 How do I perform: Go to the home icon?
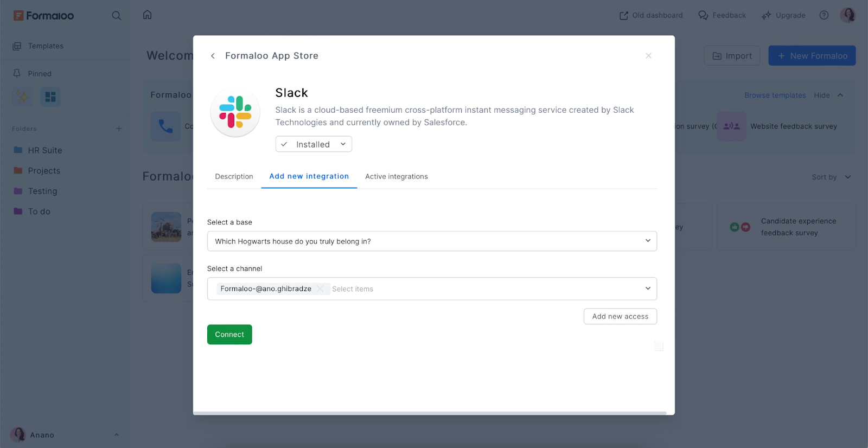147,15
